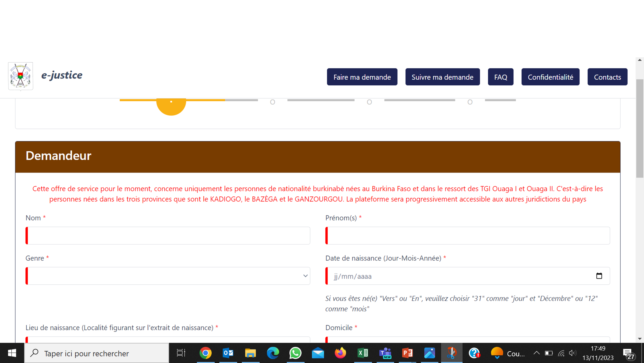Open Google Chrome from the taskbar

pos(205,353)
